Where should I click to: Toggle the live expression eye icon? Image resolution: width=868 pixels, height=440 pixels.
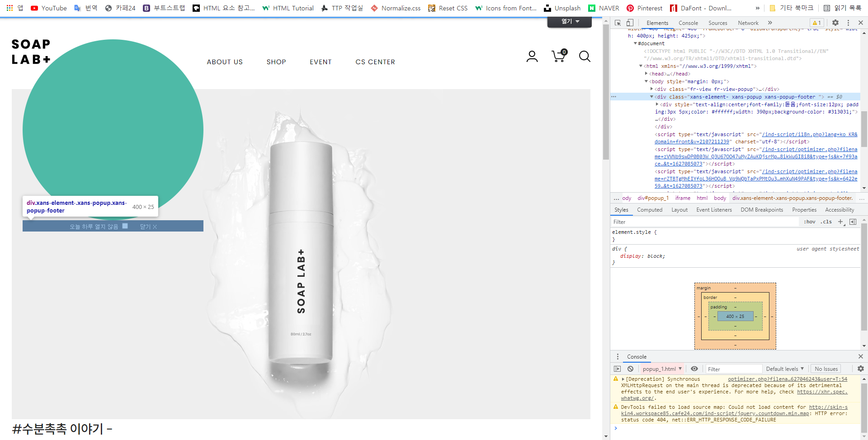coord(694,369)
